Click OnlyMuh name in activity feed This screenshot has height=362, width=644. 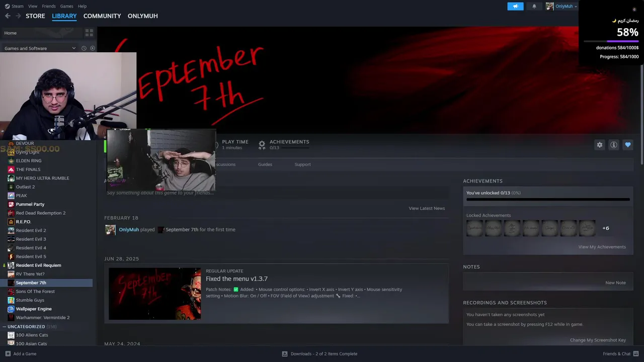[x=129, y=230]
